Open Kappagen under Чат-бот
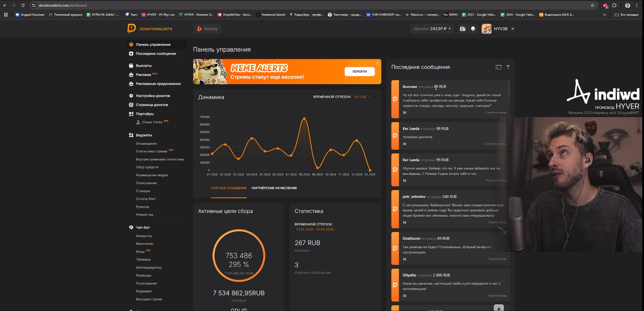Screen dimensions: 644x311 click(x=144, y=291)
